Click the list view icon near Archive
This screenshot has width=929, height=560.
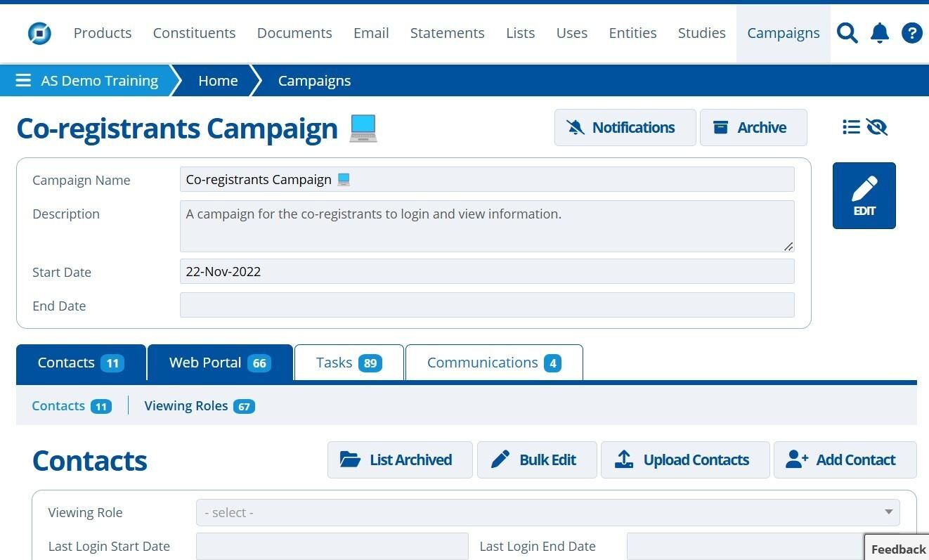[851, 127]
